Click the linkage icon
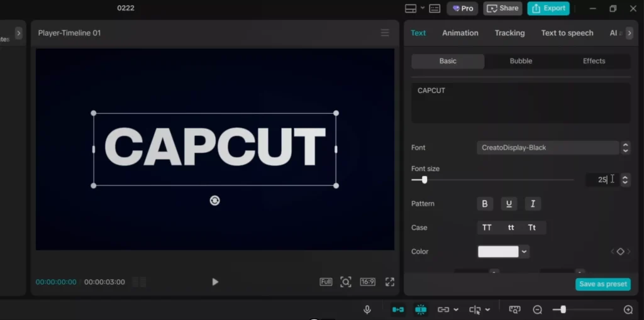This screenshot has width=644, height=320. point(443,310)
